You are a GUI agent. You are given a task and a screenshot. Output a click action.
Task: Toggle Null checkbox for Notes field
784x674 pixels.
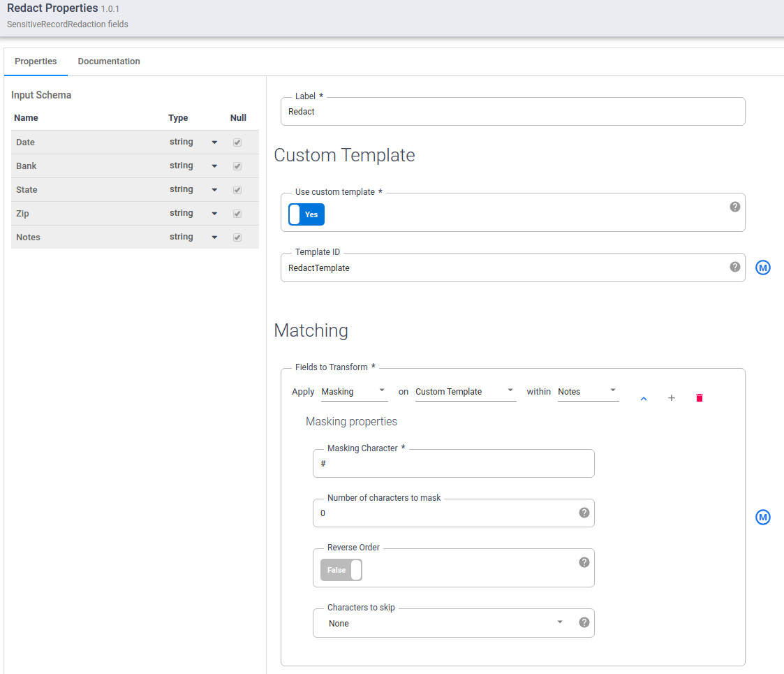click(237, 237)
